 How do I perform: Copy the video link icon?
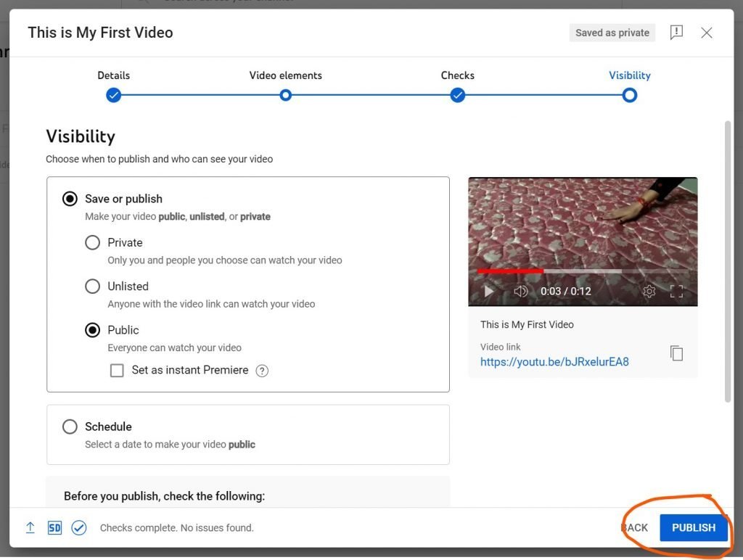(676, 353)
